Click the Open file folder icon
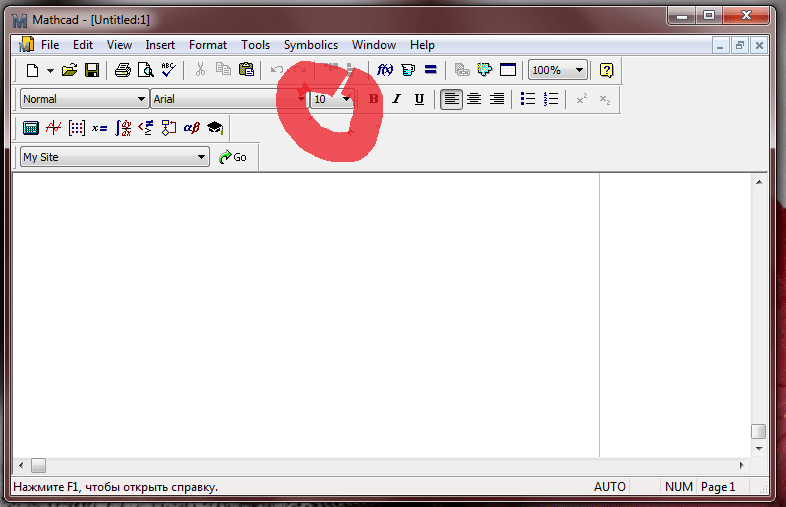786x507 pixels. click(x=69, y=70)
